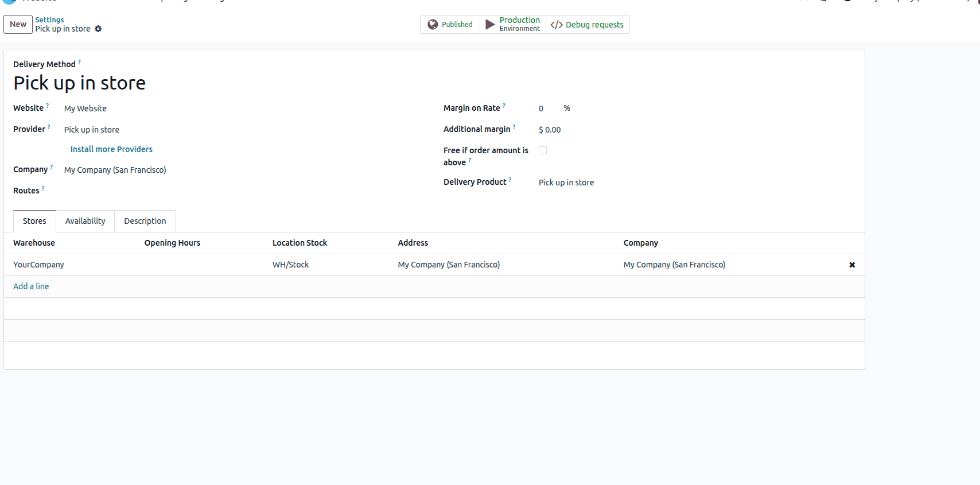Show help tooltip for Company form label
This screenshot has width=980, height=485.
[x=52, y=166]
